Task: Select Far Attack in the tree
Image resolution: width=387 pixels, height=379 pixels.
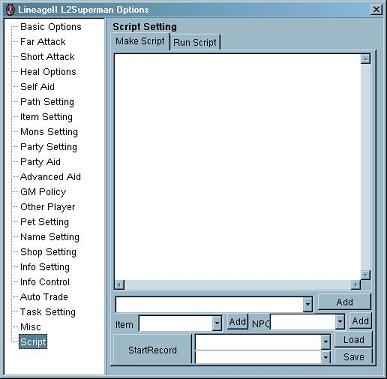Action: click(x=43, y=42)
